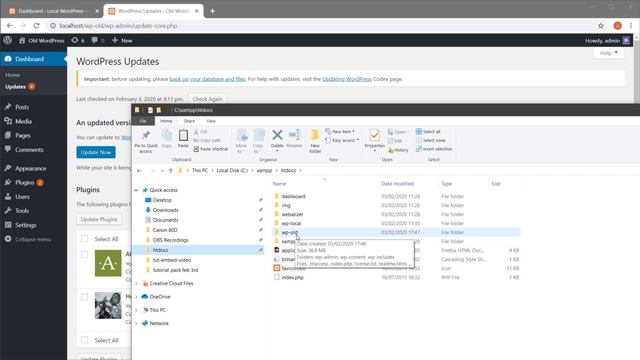Sort by Date modified column header
This screenshot has width=640, height=360.
[x=398, y=184]
